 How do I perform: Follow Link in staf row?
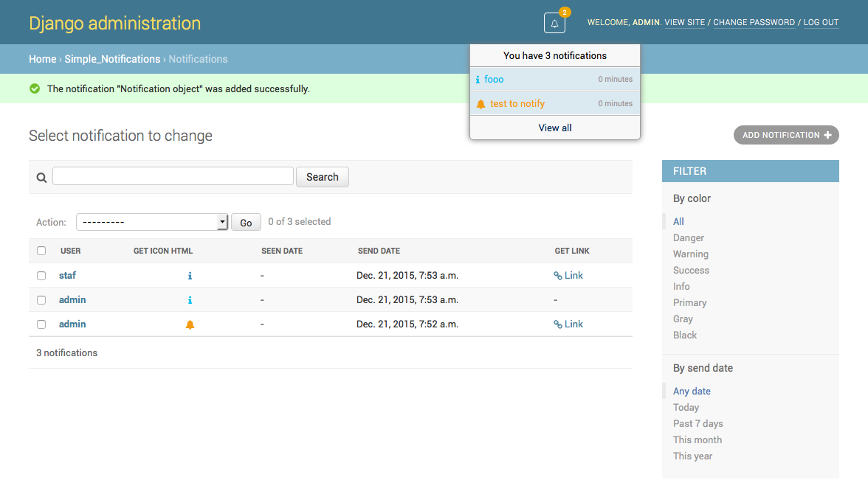point(568,275)
